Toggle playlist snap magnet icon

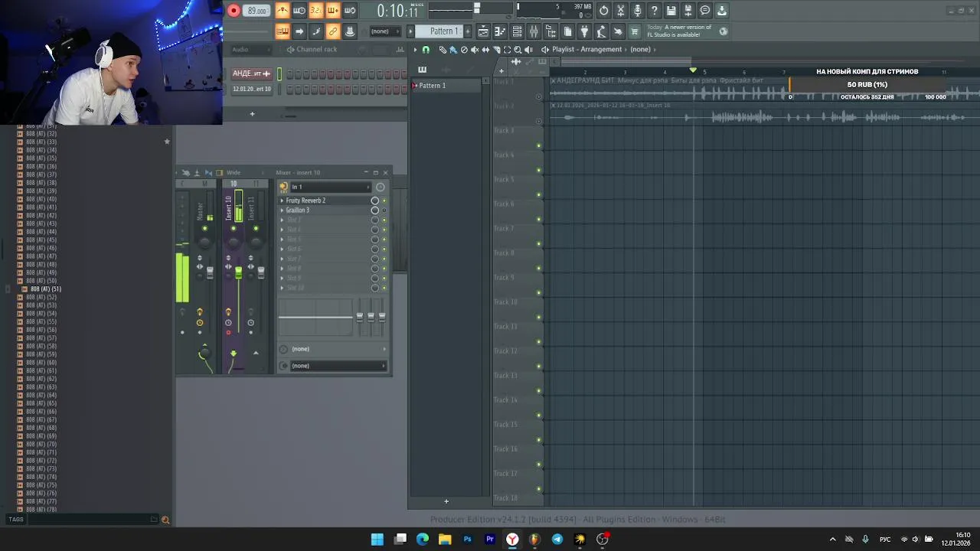[x=426, y=50]
